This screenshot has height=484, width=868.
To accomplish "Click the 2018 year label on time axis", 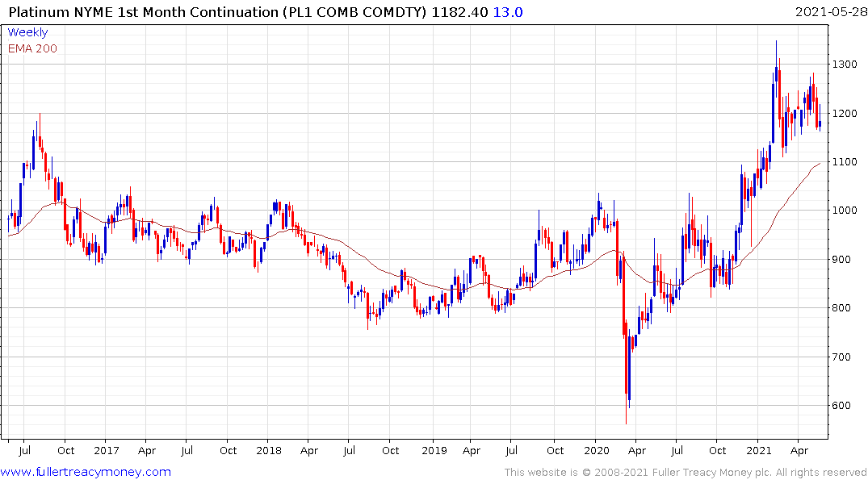I will click(269, 450).
